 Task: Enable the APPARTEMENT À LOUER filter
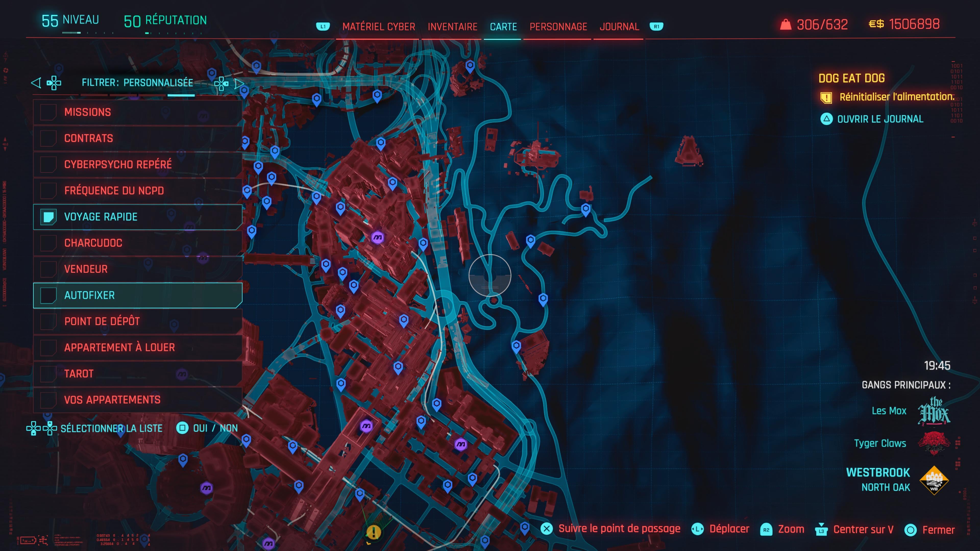pyautogui.click(x=48, y=347)
